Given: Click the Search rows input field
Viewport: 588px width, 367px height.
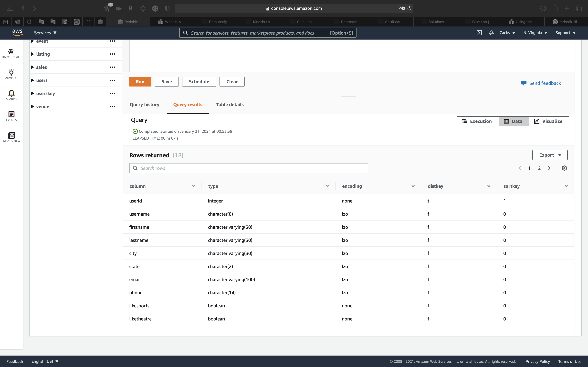Looking at the screenshot, I should [x=248, y=168].
